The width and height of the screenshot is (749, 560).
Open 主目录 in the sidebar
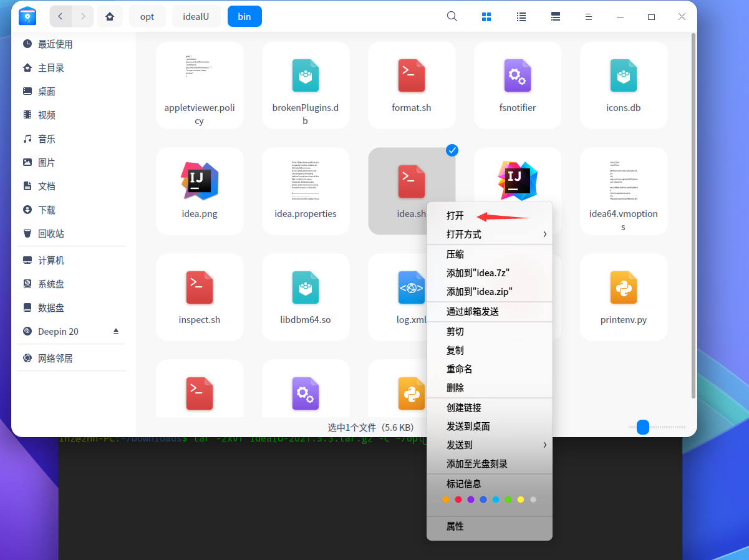[x=74, y=67]
